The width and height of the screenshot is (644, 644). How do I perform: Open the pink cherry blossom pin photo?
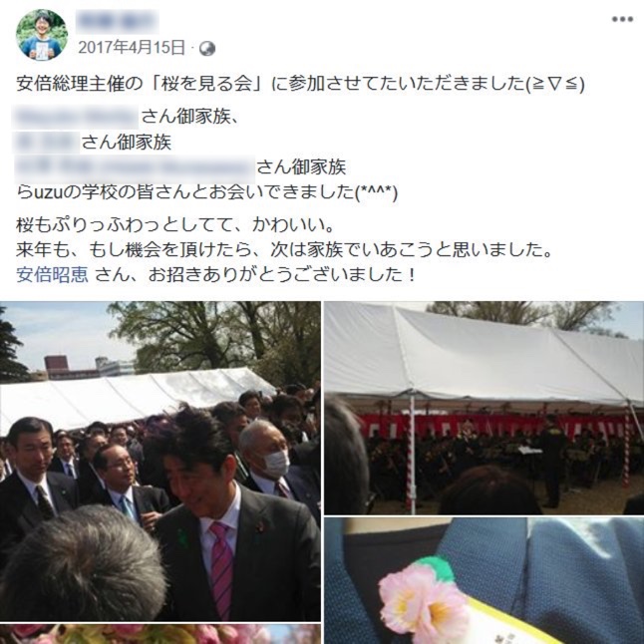[x=483, y=581]
